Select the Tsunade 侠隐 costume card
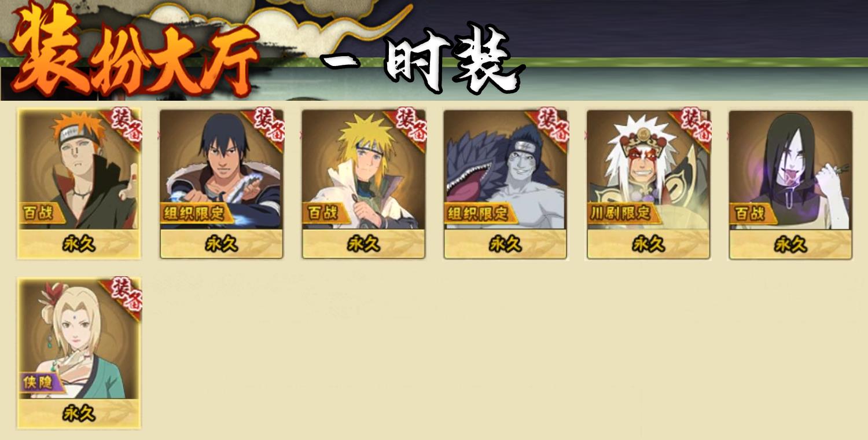The image size is (868, 440). (x=79, y=353)
